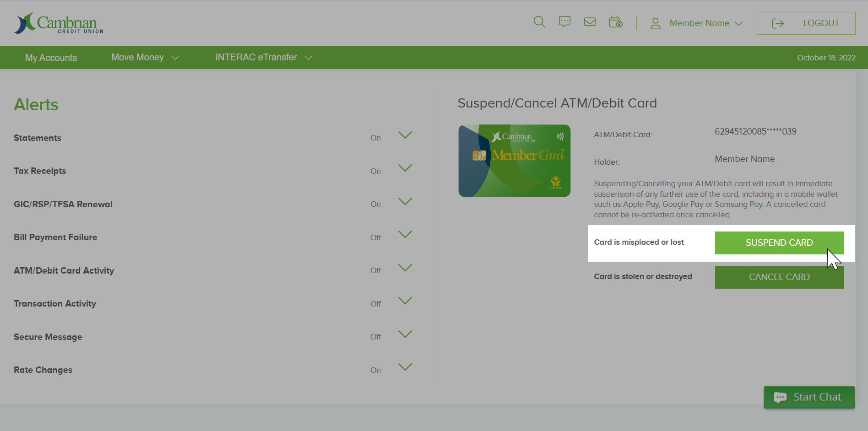Click the SUSPEND CARD button

(779, 242)
